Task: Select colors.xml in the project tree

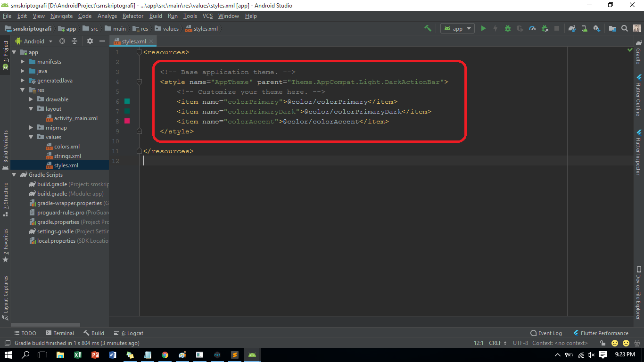Action: point(66,147)
